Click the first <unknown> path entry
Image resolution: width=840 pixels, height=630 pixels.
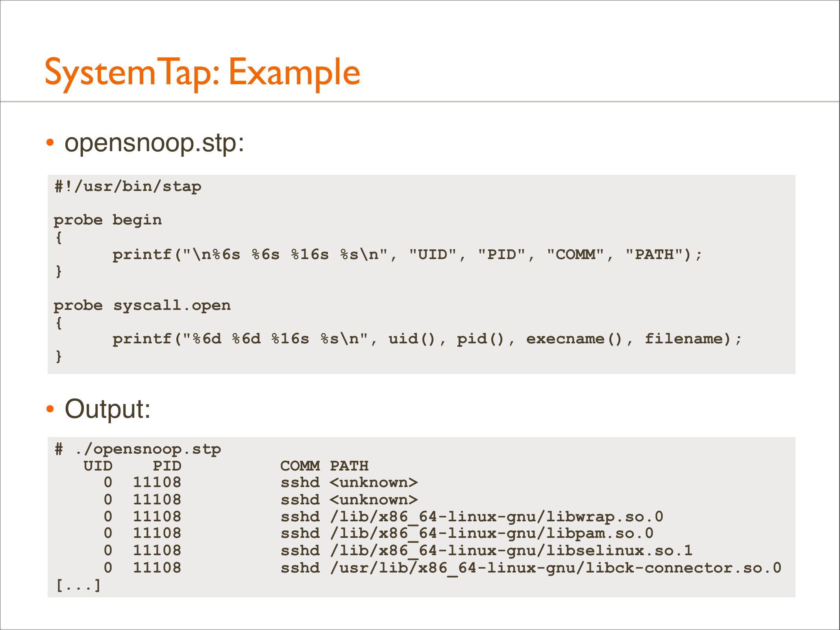pyautogui.click(x=374, y=482)
